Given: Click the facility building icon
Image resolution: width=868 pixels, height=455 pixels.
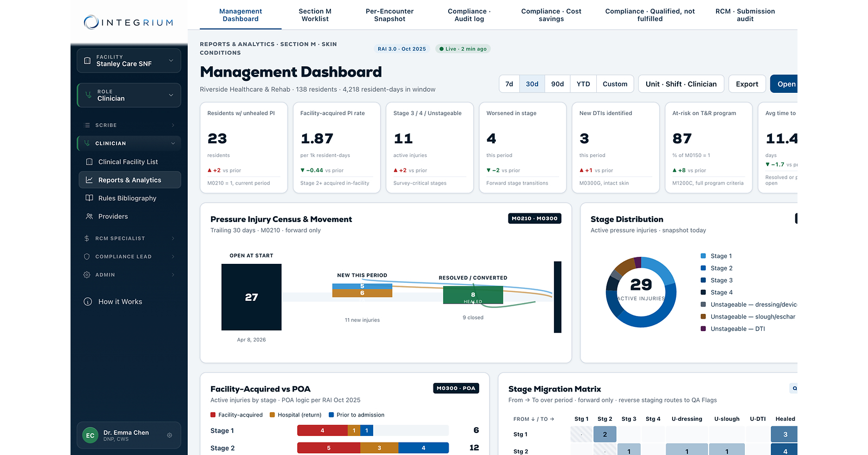Looking at the screenshot, I should pyautogui.click(x=87, y=61).
